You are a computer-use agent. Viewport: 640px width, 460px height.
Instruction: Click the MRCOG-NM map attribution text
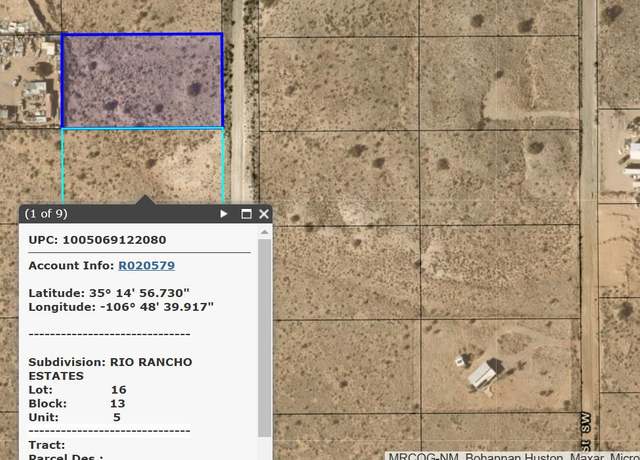513,456
